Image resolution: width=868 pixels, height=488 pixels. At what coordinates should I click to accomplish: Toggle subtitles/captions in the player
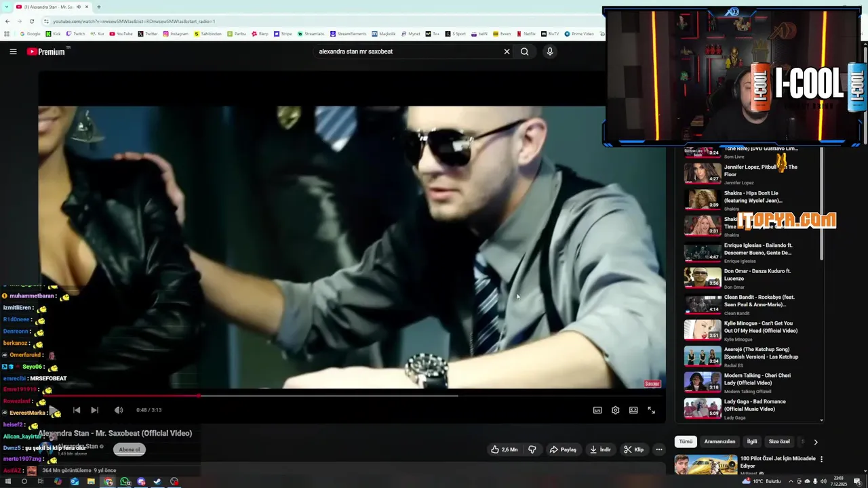597,410
